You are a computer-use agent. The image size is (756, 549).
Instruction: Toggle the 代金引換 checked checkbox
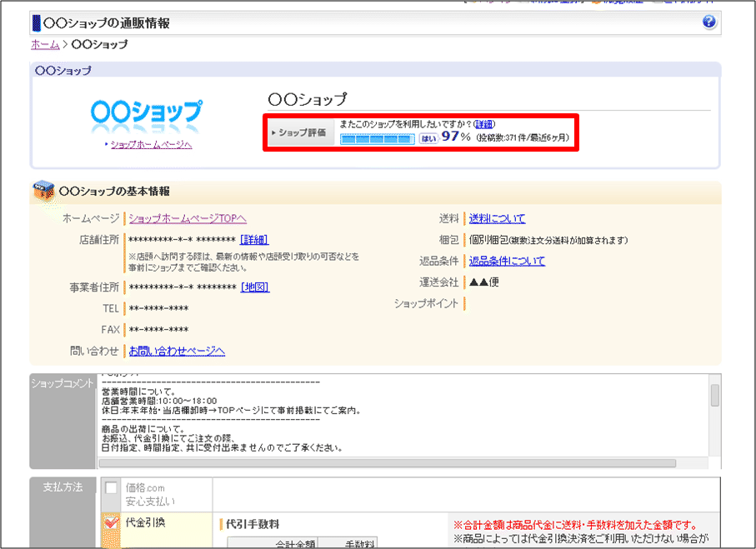click(x=111, y=523)
